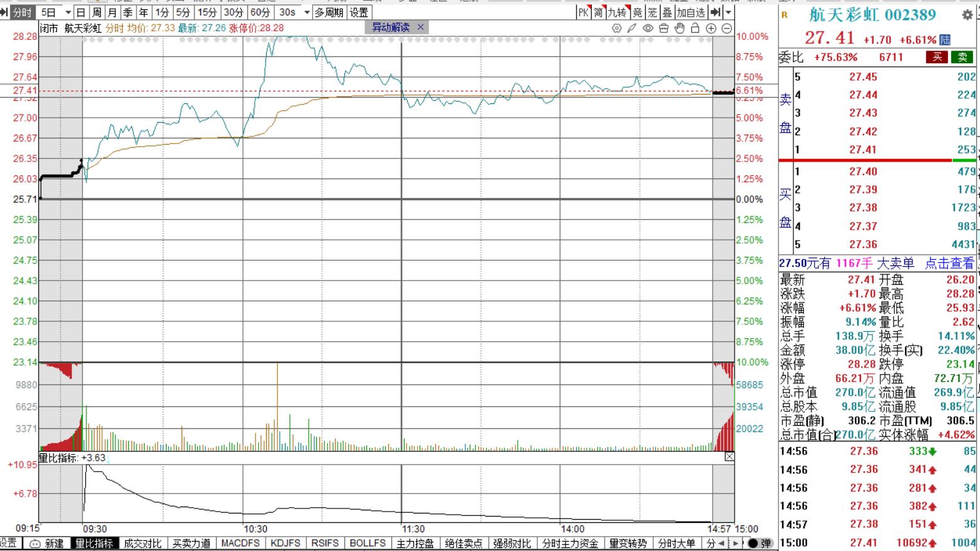Toggle the 叠 overlay option

point(668,13)
